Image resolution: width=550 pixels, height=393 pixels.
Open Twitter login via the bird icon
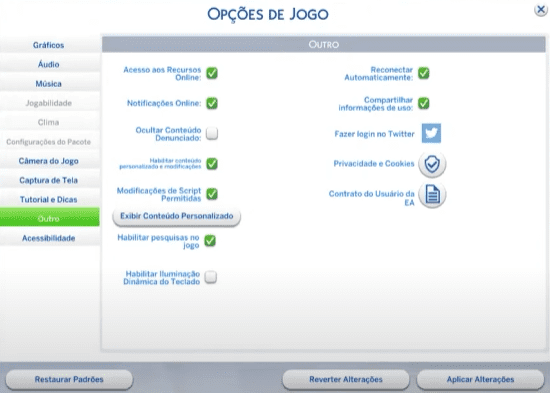click(x=431, y=133)
